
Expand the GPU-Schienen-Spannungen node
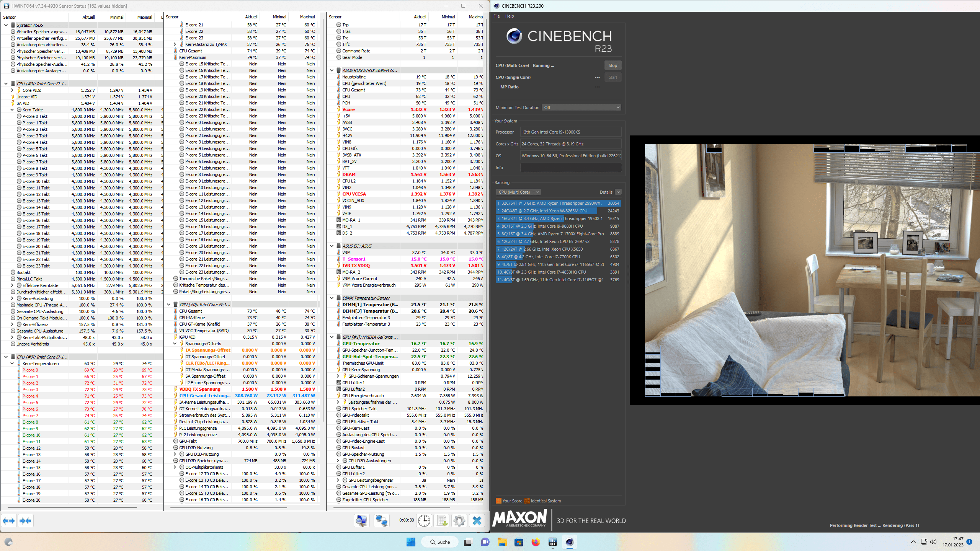(x=338, y=376)
